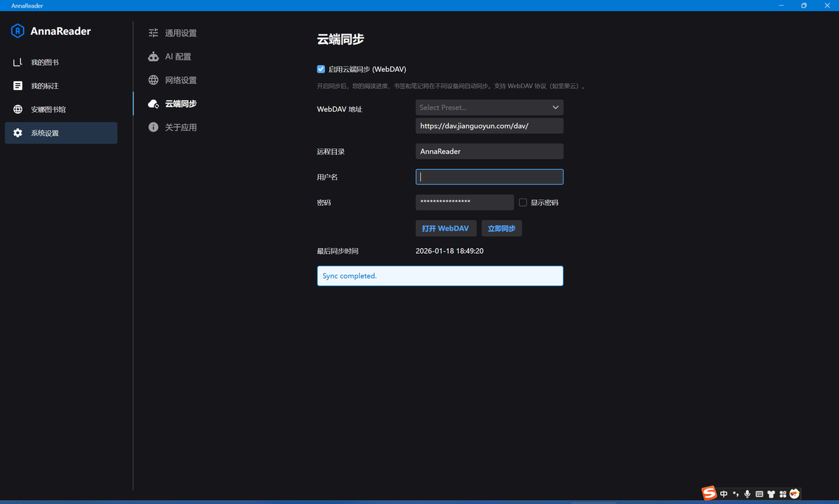Toggle Chinese 中 input mode in IME bar
This screenshot has height=504, width=839.
point(724,494)
